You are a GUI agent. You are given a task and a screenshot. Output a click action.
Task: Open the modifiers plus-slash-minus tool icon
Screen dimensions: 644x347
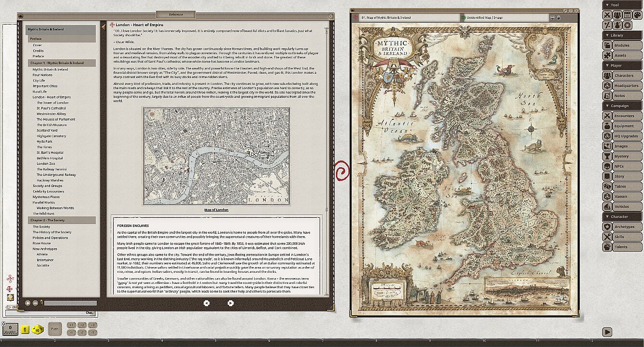click(607, 25)
